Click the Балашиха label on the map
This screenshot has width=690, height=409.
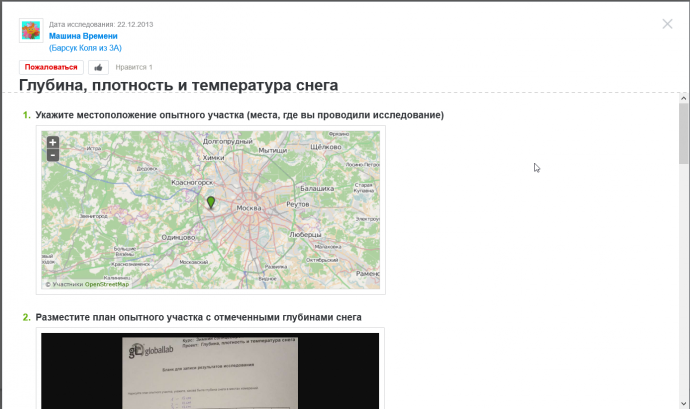click(x=317, y=188)
